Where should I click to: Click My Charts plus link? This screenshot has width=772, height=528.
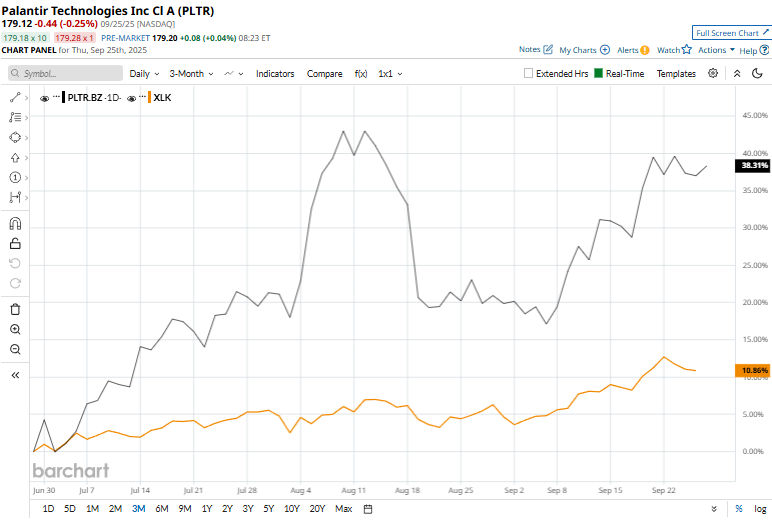(584, 50)
